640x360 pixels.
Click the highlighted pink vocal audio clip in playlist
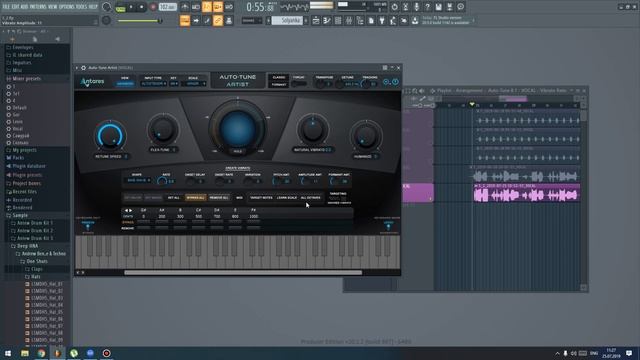pos(527,193)
